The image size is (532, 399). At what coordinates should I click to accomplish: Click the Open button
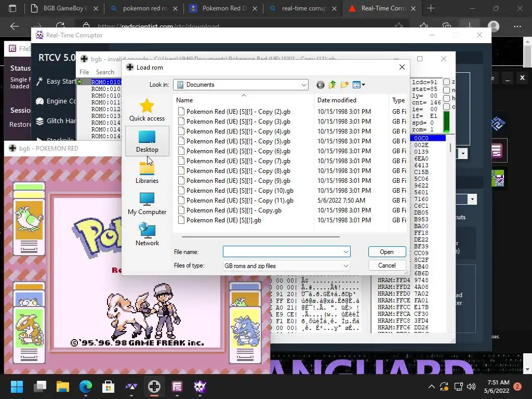[387, 252]
